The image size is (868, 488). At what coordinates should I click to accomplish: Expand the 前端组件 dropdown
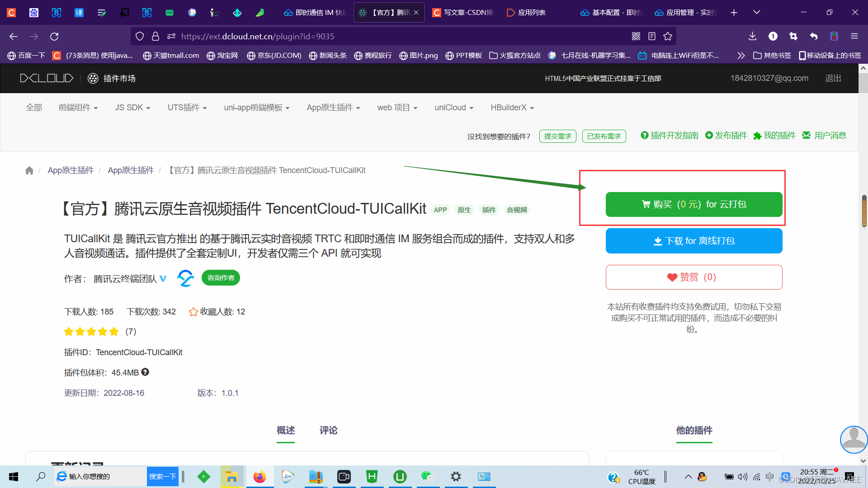(78, 108)
